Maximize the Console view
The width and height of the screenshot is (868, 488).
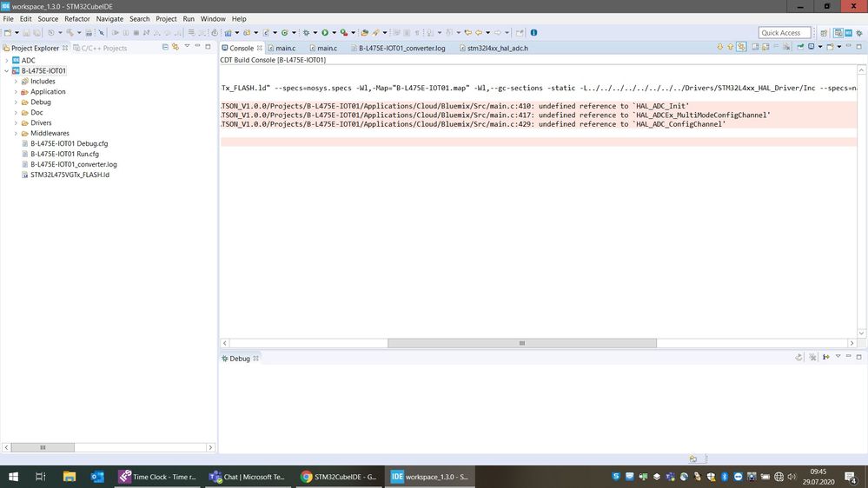pos(859,47)
